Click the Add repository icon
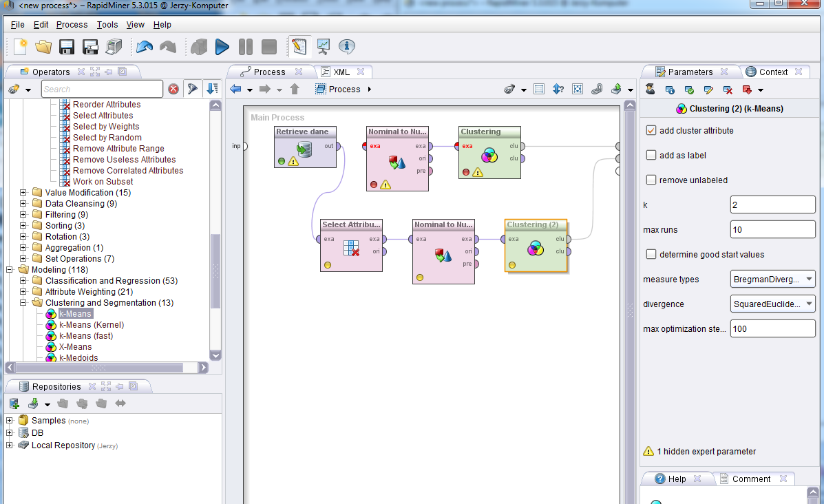The width and height of the screenshot is (824, 504). coord(14,403)
